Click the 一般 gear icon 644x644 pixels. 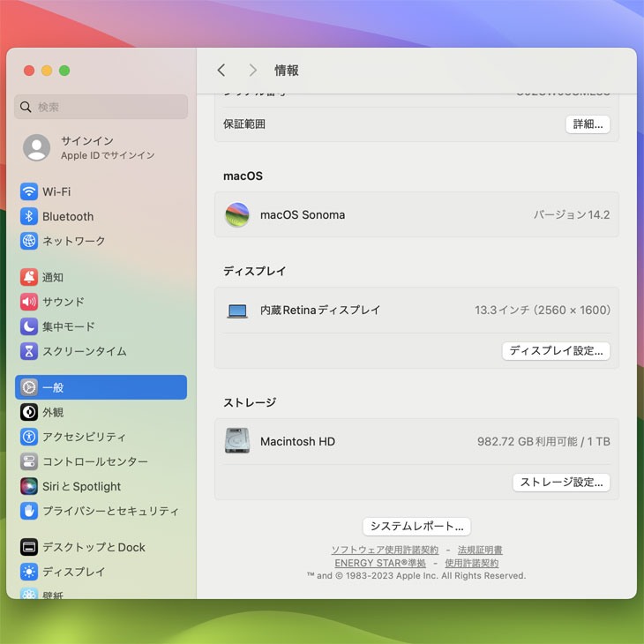pos(29,387)
